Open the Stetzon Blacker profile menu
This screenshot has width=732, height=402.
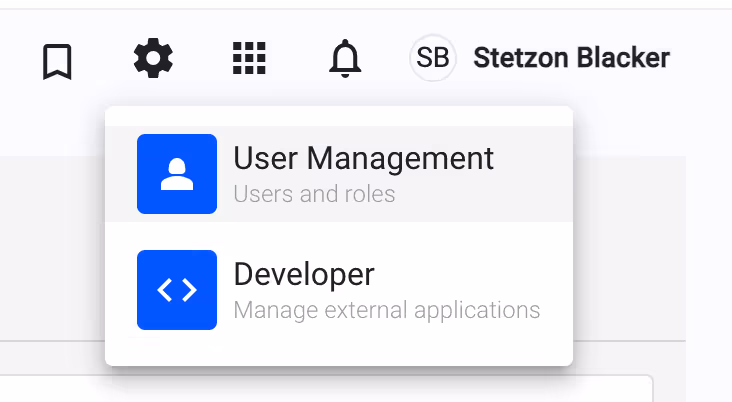coord(570,59)
